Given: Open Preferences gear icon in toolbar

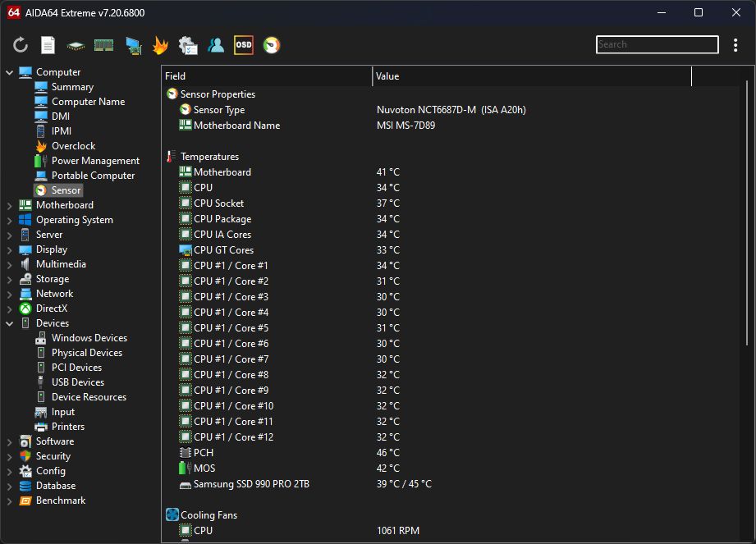Looking at the screenshot, I should click(188, 45).
